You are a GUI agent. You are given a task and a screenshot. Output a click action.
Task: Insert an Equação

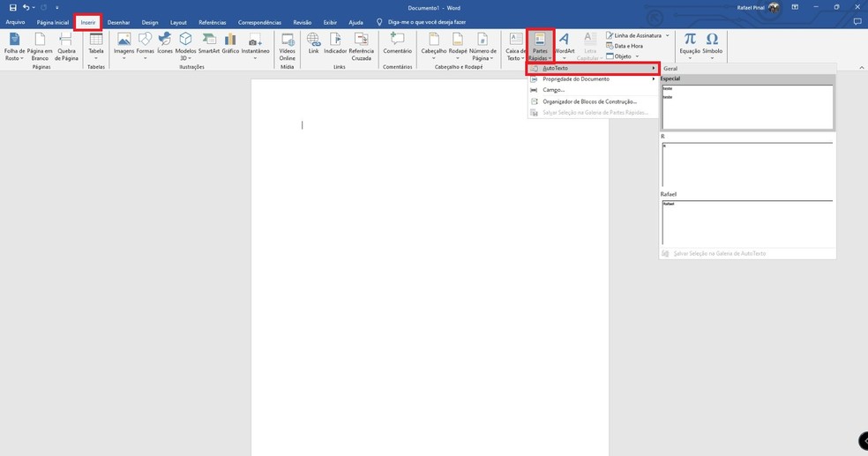tap(690, 46)
